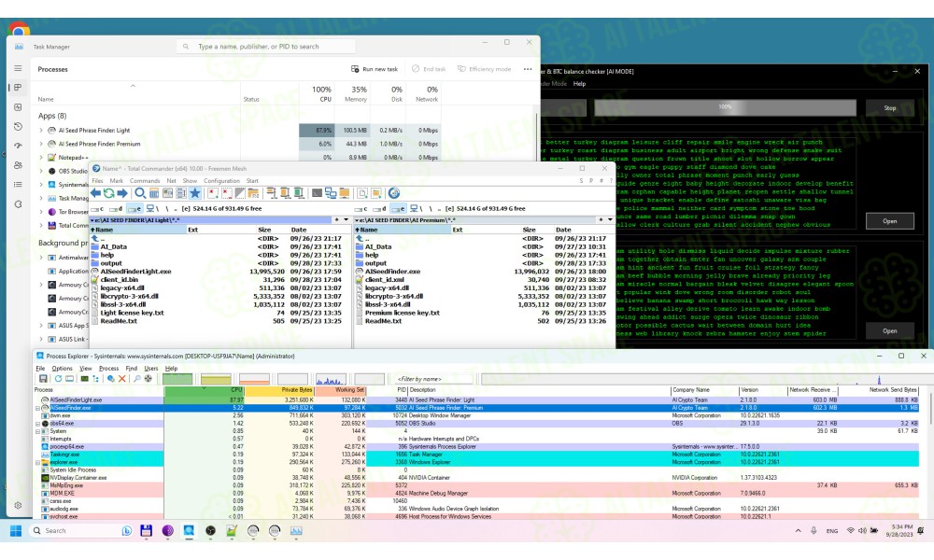Screen dimensions: 934x560
Task: Open Task Manager's three-dots more options menu
Action: pyautogui.click(x=528, y=69)
